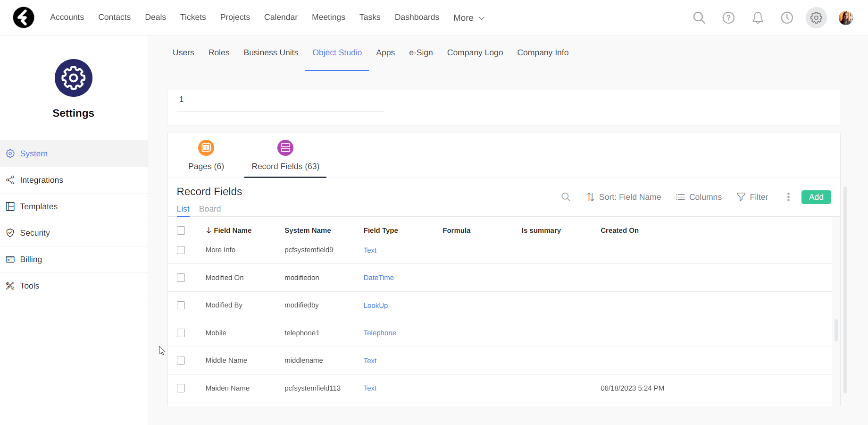
Task: Click the Columns list icon
Action: [x=680, y=197]
